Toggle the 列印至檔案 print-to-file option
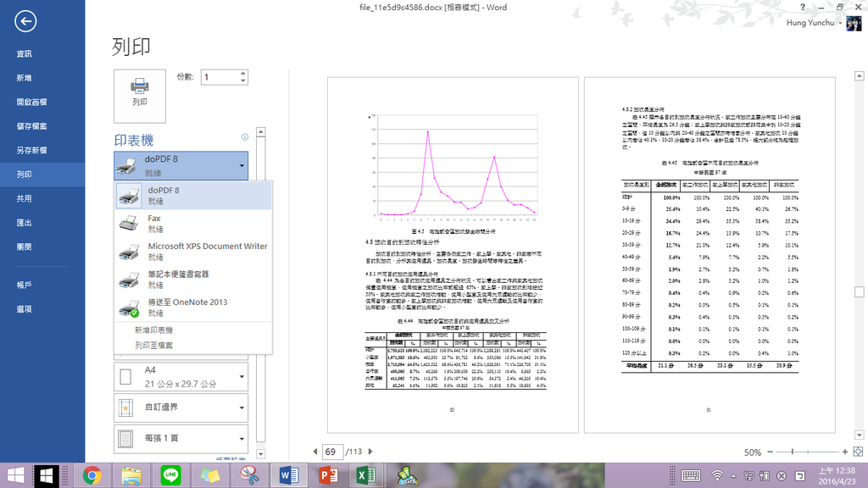This screenshot has height=488, width=868. 153,345
